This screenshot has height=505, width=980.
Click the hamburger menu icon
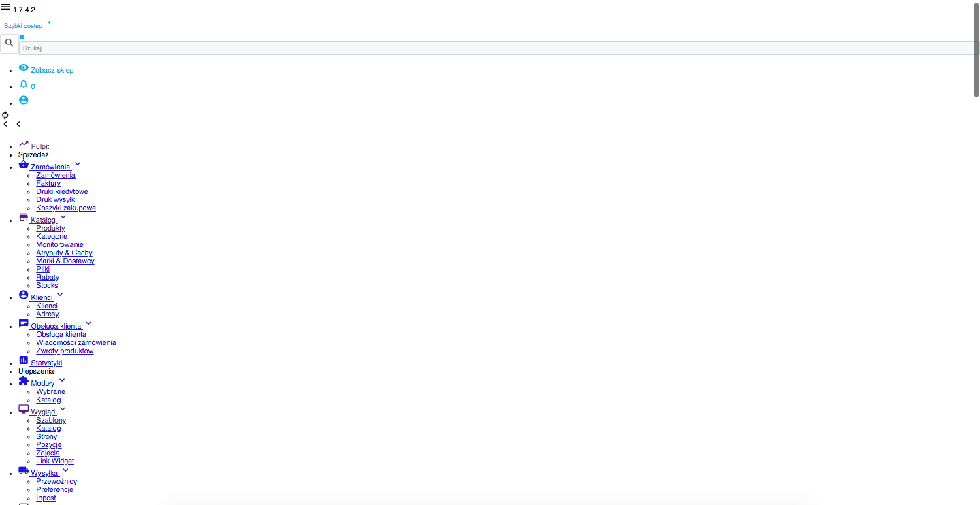pos(5,6)
